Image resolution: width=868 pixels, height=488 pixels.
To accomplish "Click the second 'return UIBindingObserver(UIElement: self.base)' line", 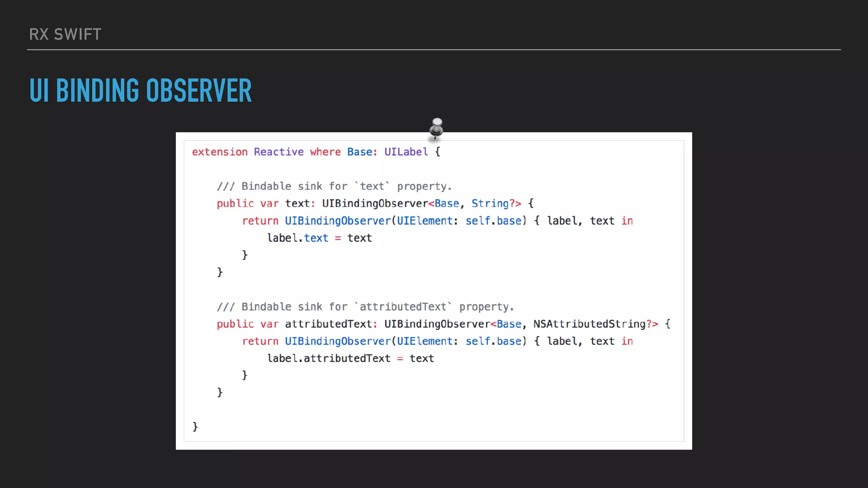I will [x=437, y=341].
